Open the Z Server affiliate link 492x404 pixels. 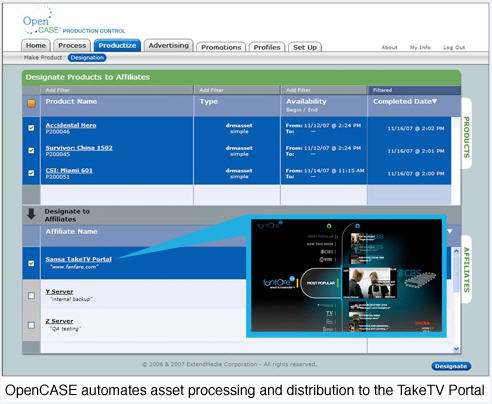(59, 321)
